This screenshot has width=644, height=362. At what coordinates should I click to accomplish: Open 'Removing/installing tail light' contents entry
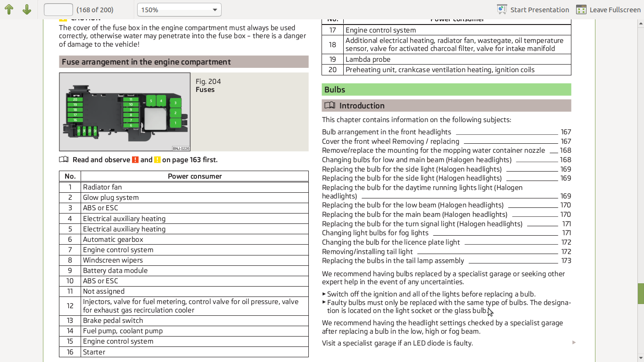[367, 252]
